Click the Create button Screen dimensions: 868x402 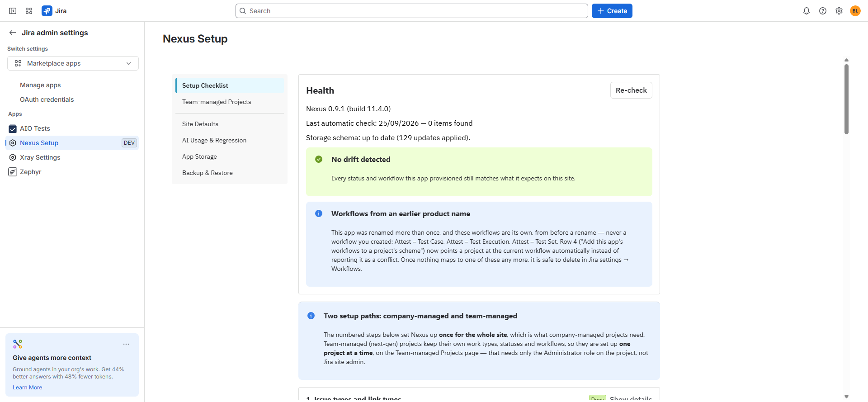tap(612, 11)
